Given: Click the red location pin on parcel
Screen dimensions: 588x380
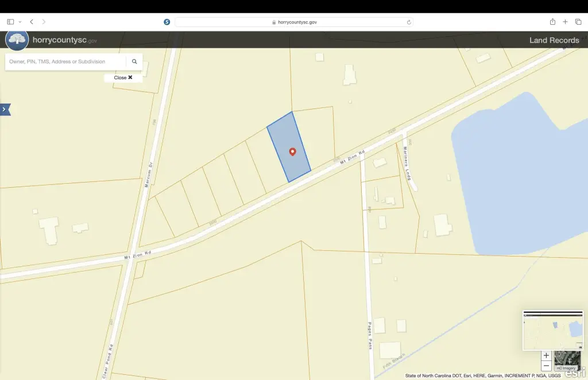Looking at the screenshot, I should coord(292,152).
